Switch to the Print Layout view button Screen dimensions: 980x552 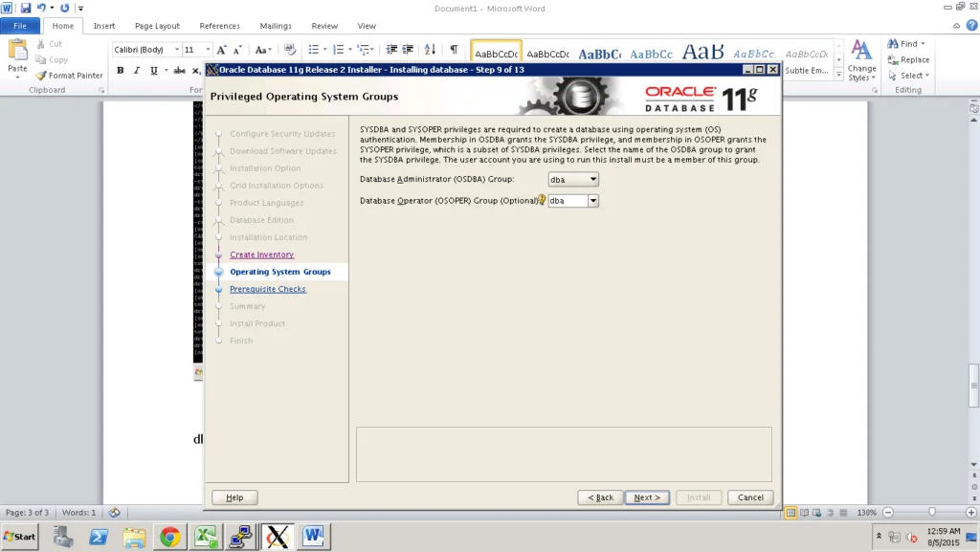pyautogui.click(x=791, y=513)
